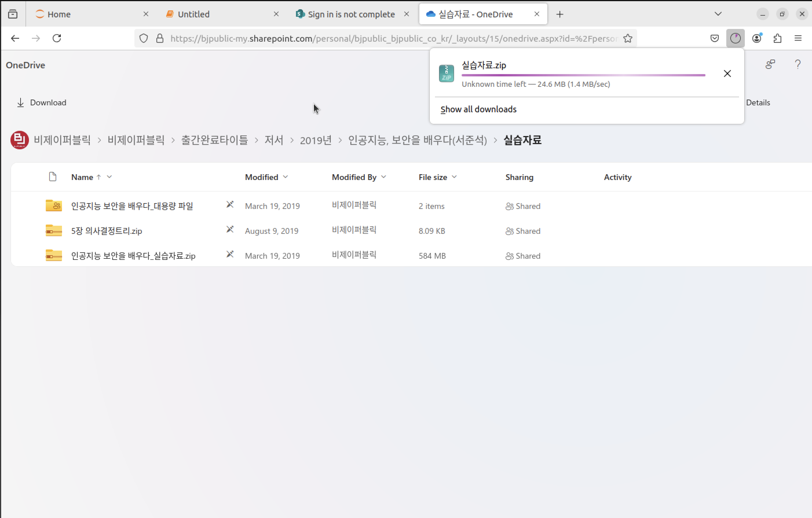Open the File size column dropdown

coord(454,177)
